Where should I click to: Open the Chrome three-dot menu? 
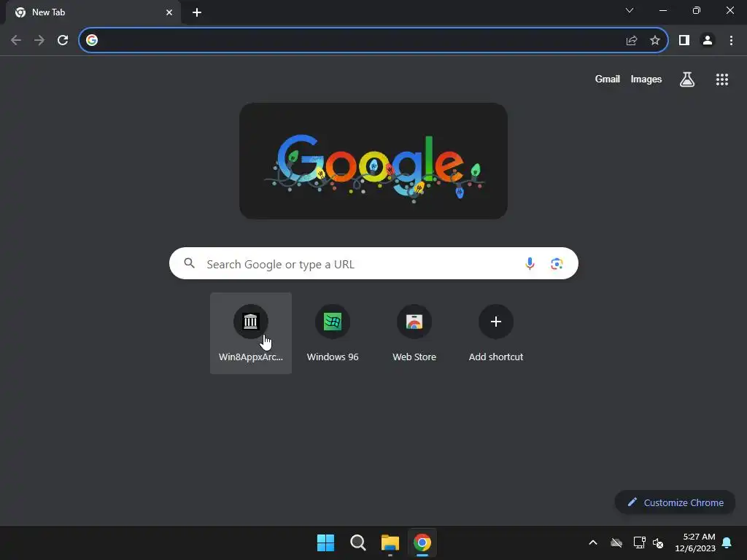point(731,41)
